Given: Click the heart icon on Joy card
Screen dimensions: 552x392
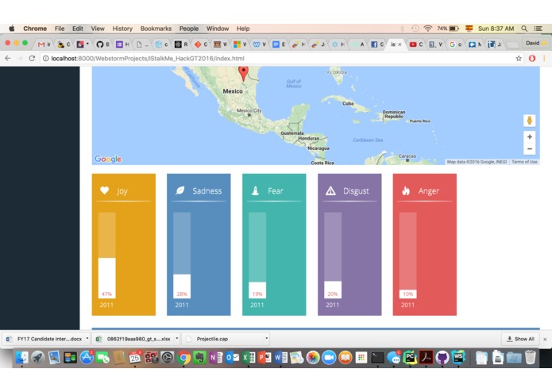Looking at the screenshot, I should (x=105, y=190).
